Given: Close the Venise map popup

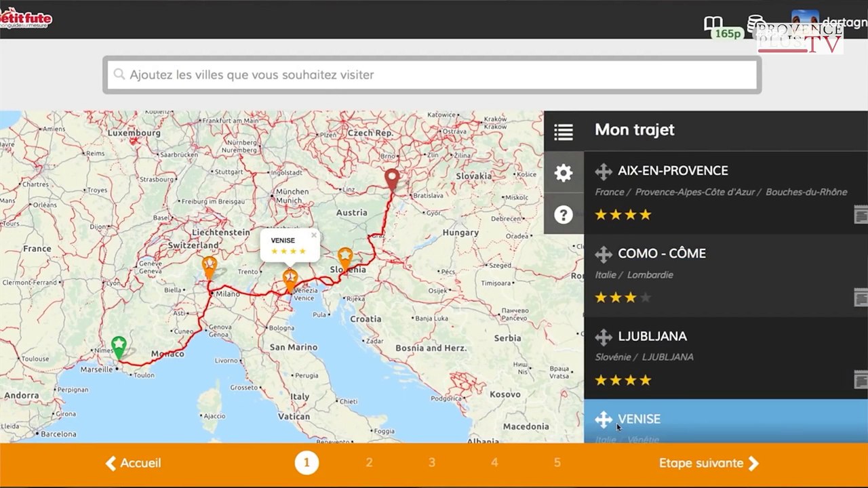Looking at the screenshot, I should [x=314, y=236].
